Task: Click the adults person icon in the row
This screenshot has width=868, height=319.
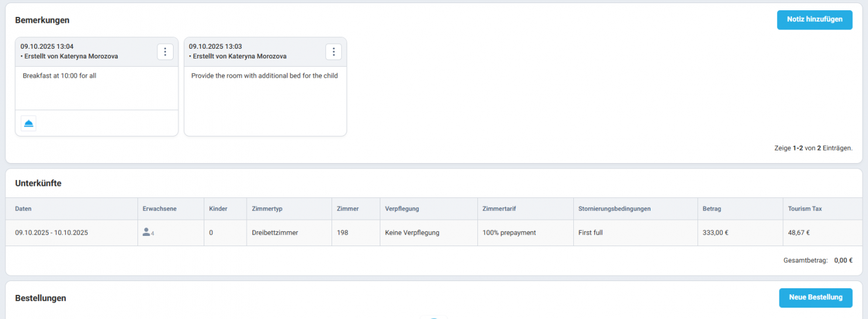Action: pyautogui.click(x=146, y=232)
